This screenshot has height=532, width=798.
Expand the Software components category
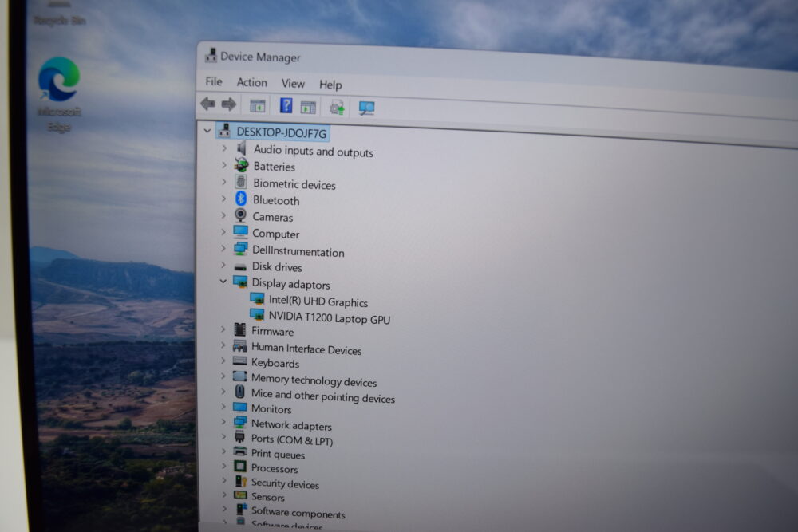(224, 508)
